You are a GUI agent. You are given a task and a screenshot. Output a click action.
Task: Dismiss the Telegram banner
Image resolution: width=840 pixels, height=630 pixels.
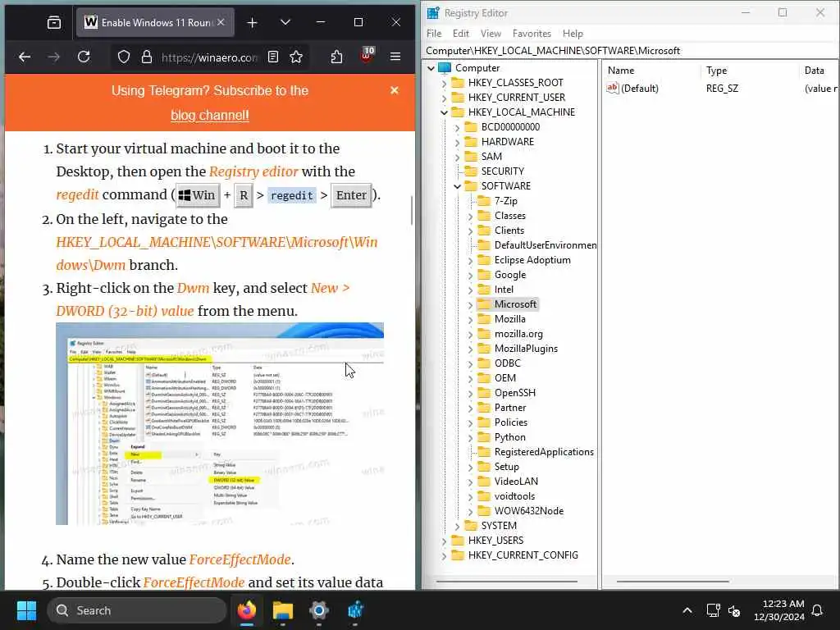395,90
